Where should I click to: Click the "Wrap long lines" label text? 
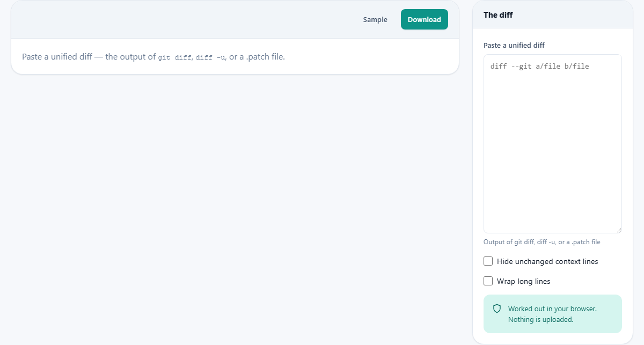pos(523,281)
